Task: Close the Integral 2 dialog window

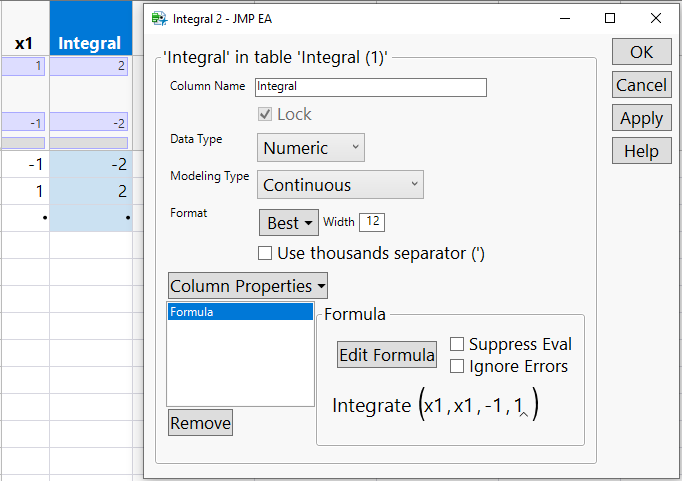Action: click(x=656, y=18)
